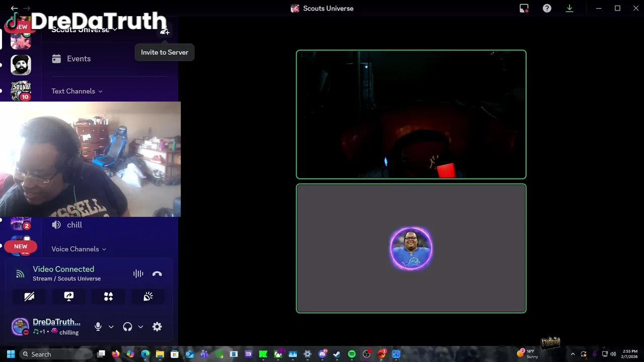The width and height of the screenshot is (644, 362).
Task: Select the Lions jersey avatar participant tile
Action: (x=411, y=248)
